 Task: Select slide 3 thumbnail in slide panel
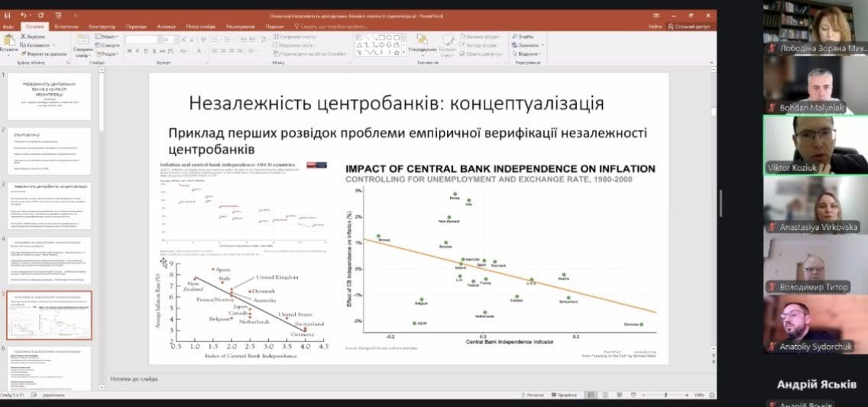(x=49, y=205)
